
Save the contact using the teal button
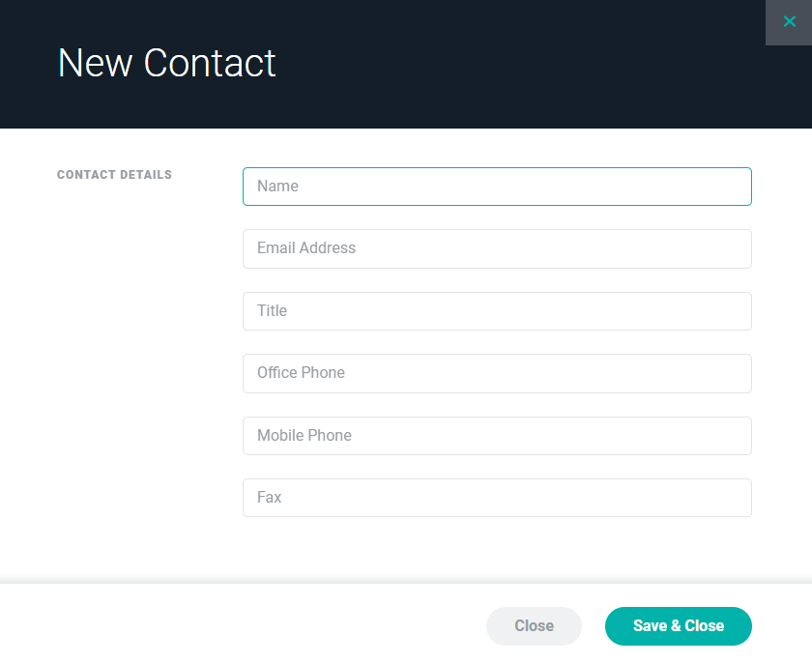(678, 626)
